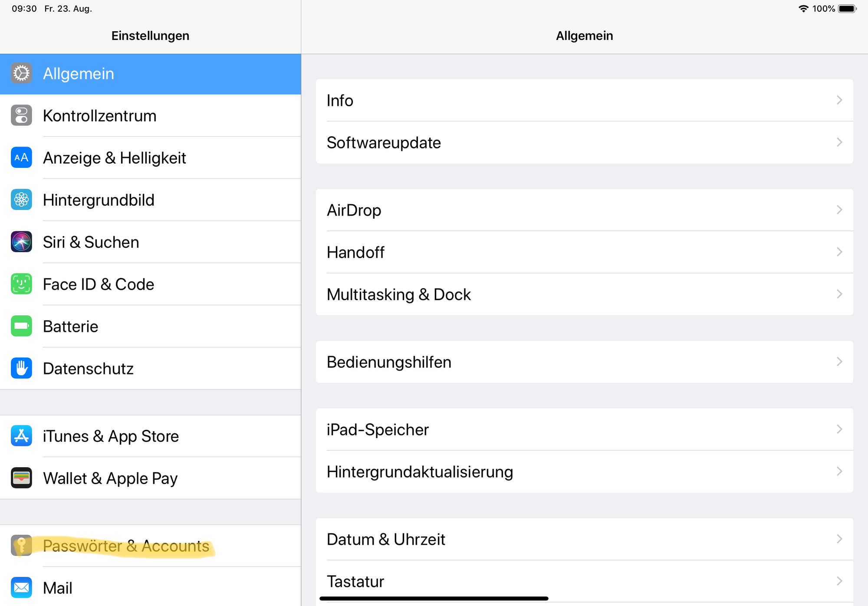Open Passwörter & Accounts settings

point(151,546)
